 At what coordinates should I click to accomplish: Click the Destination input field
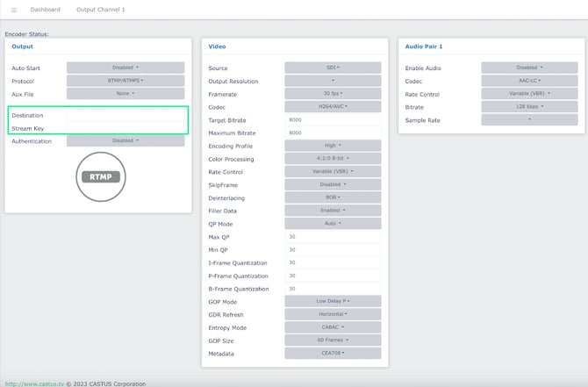pos(125,115)
